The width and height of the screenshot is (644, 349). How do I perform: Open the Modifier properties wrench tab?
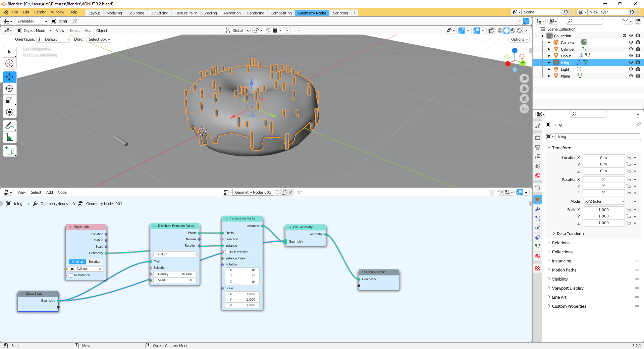(538, 209)
